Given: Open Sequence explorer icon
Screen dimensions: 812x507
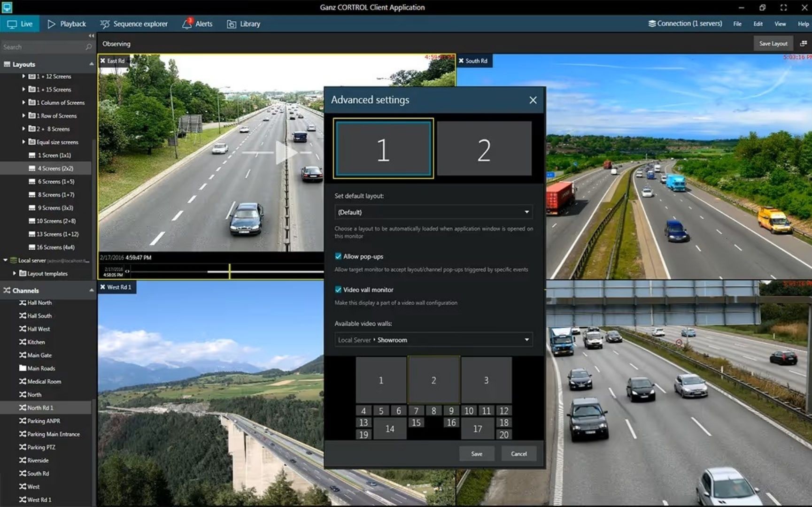Looking at the screenshot, I should tap(105, 24).
